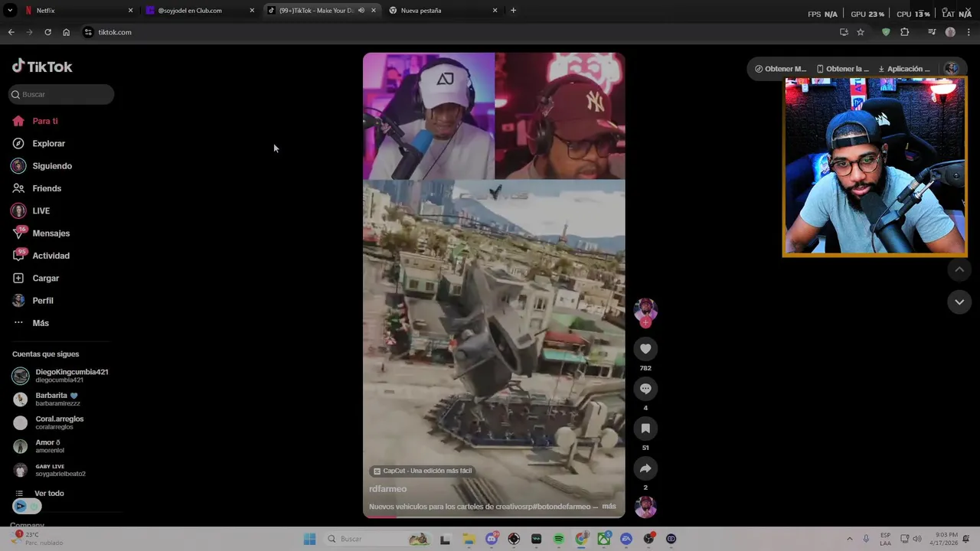This screenshot has width=980, height=551.
Task: Go to next video down chevron
Action: (959, 302)
